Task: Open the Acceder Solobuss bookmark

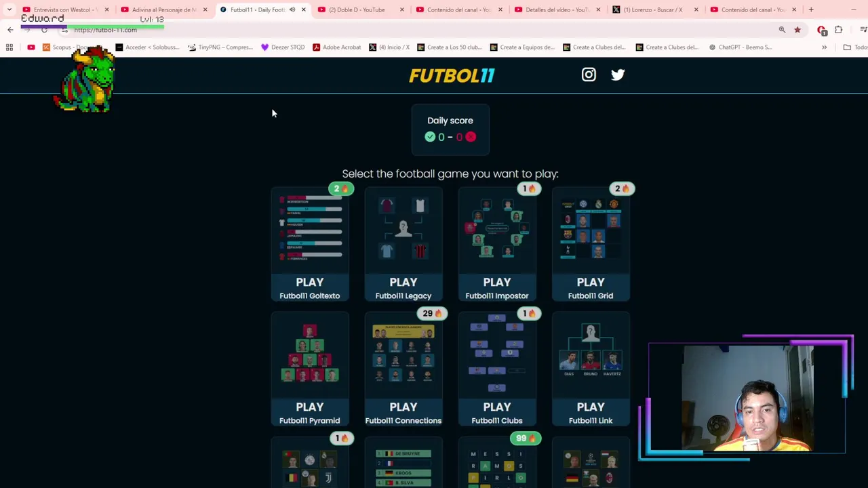Action: point(147,47)
